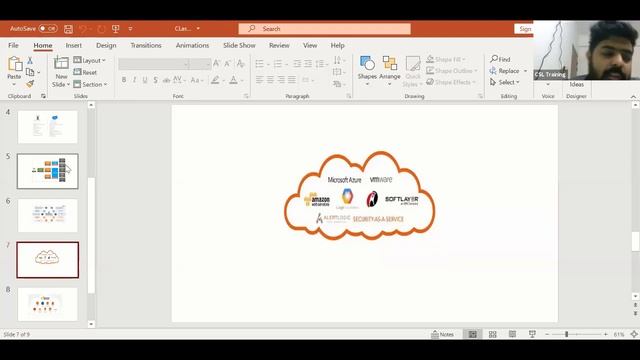The image size is (640, 360).
Task: Toggle Underline formatting
Action: coord(145,80)
